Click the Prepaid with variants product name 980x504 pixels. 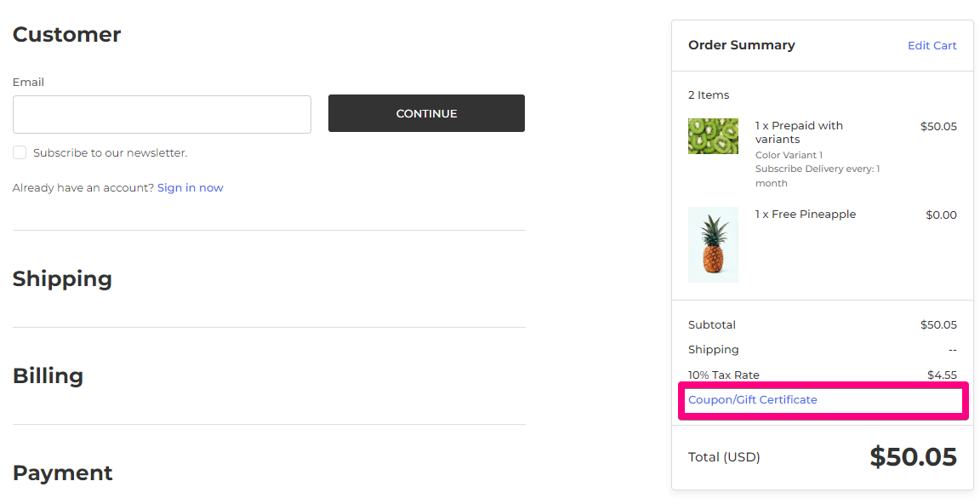tap(799, 132)
